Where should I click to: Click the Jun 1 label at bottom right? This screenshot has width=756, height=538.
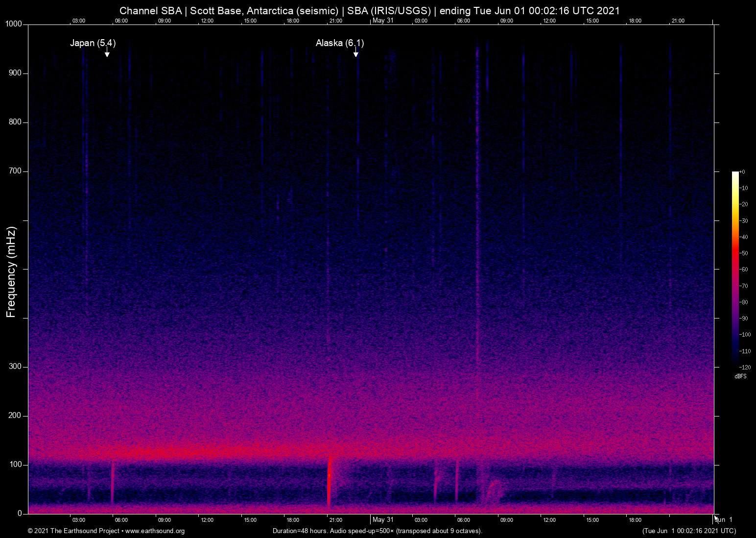click(x=723, y=519)
